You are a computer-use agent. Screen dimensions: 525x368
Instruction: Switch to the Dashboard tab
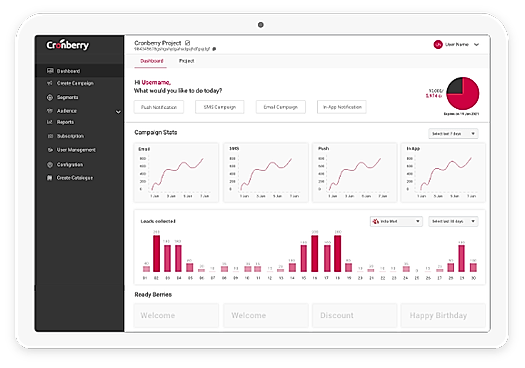click(152, 61)
